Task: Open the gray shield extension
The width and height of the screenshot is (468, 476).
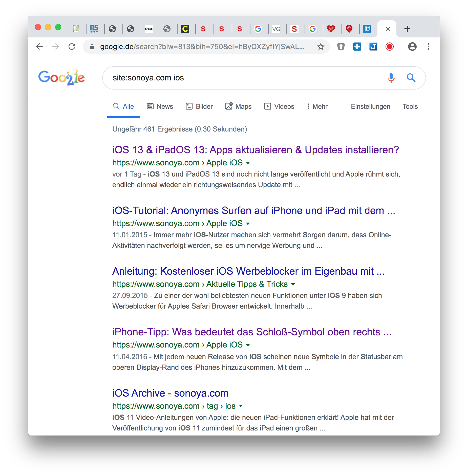Action: (341, 47)
